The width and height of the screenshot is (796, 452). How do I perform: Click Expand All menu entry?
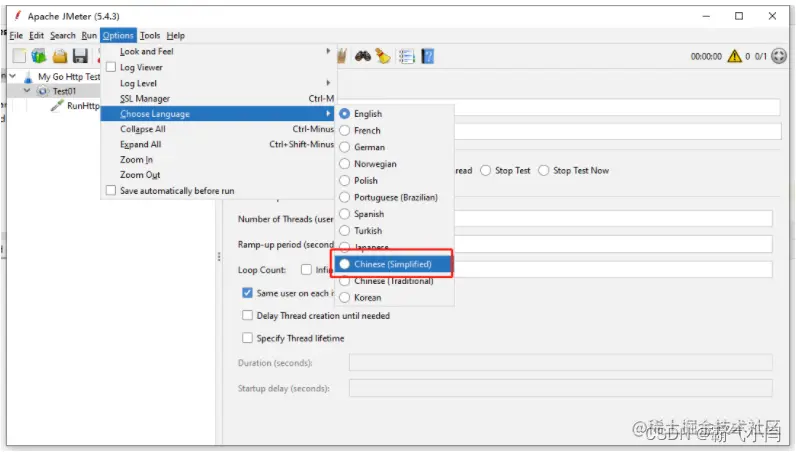218,144
